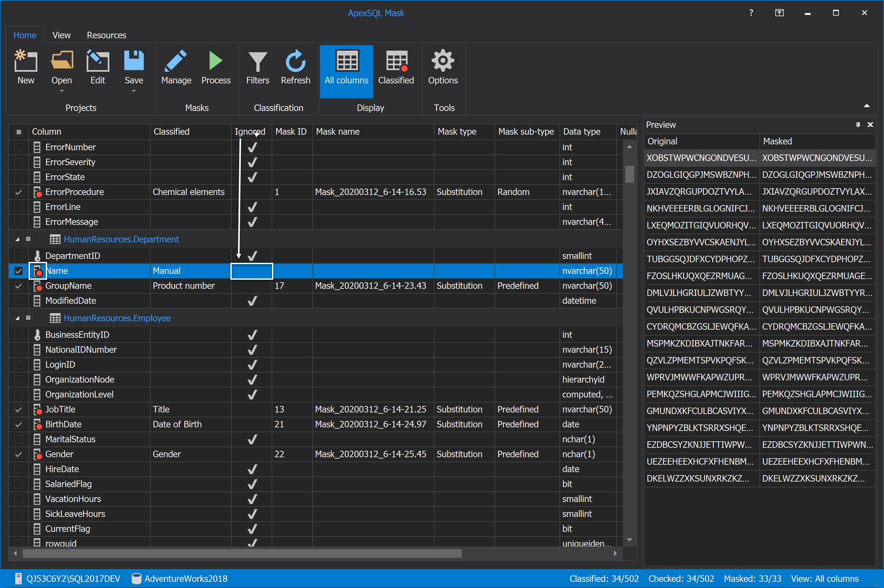Click the column icon beside ErrorNumber
This screenshot has width=884, height=588.
click(x=37, y=147)
